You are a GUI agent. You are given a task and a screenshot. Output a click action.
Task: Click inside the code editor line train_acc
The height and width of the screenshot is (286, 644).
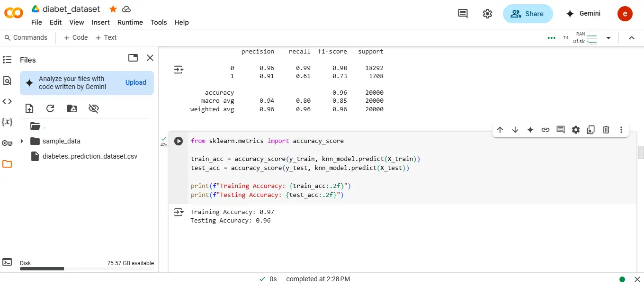pyautogui.click(x=305, y=159)
